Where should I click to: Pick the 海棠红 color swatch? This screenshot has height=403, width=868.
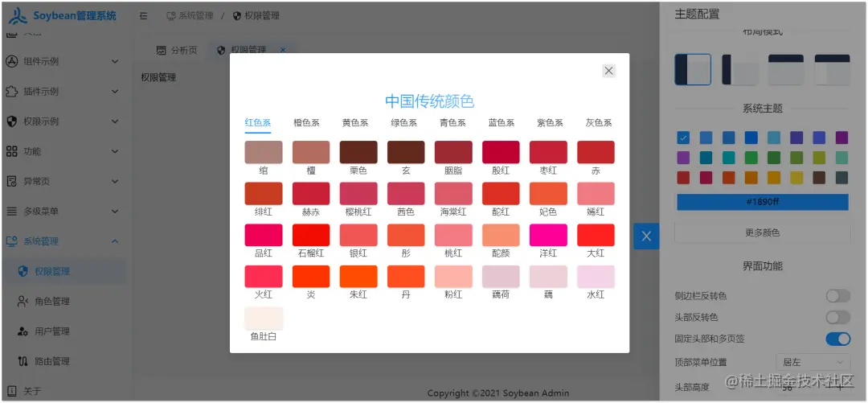(453, 194)
